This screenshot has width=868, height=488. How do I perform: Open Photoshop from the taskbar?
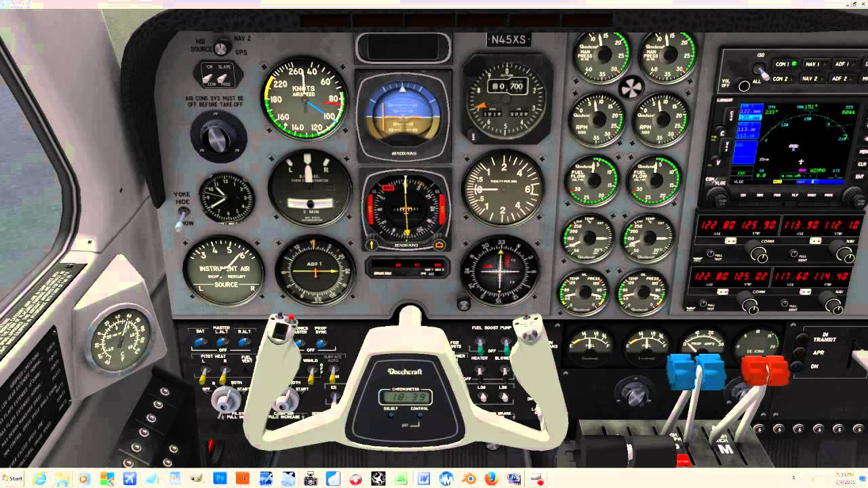(220, 479)
